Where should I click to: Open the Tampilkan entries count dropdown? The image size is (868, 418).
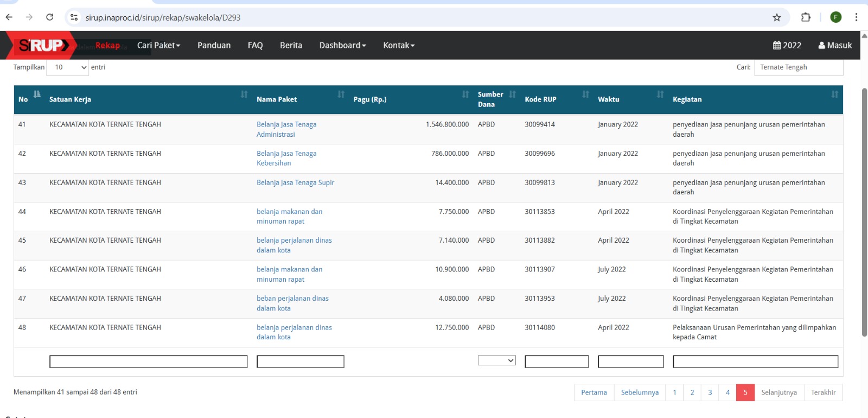68,67
